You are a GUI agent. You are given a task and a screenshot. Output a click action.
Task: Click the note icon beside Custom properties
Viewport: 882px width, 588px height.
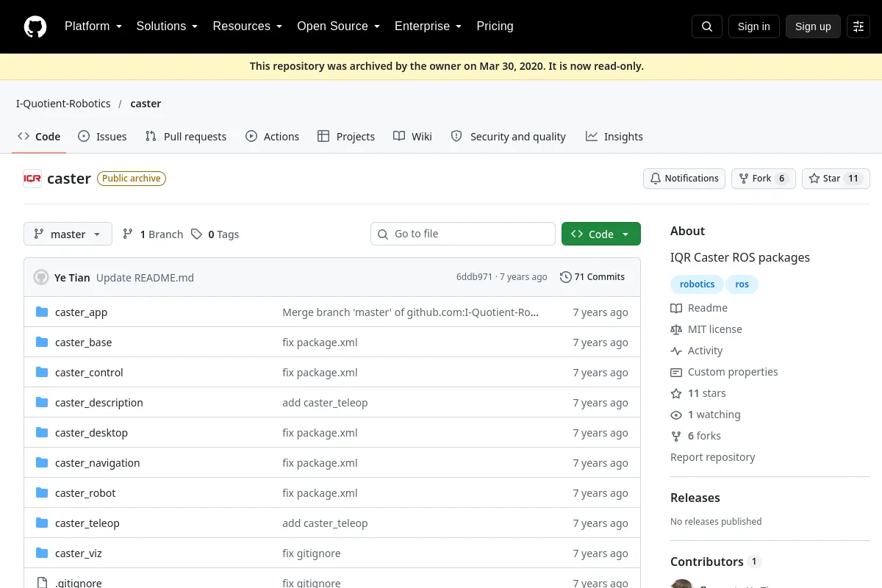click(x=676, y=372)
